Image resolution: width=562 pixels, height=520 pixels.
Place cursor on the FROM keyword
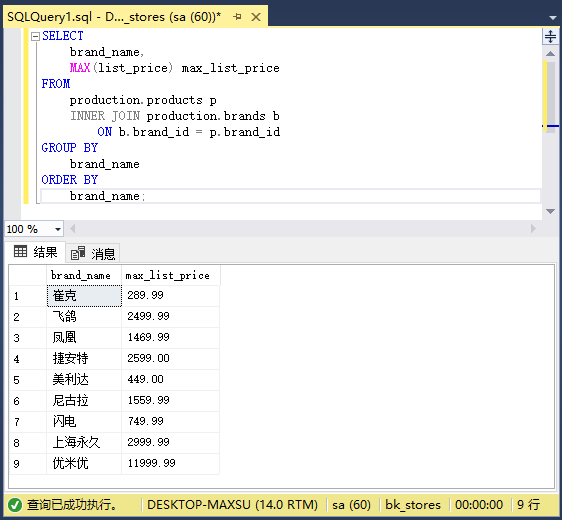[x=56, y=84]
